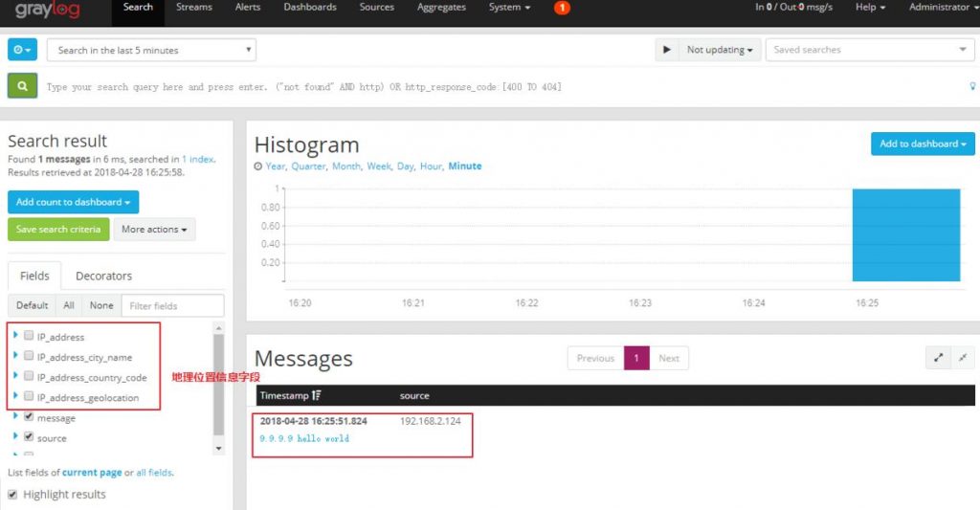Expand IP_address_geolocation field arrow
Viewport: 980px width, 510px height.
15,395
